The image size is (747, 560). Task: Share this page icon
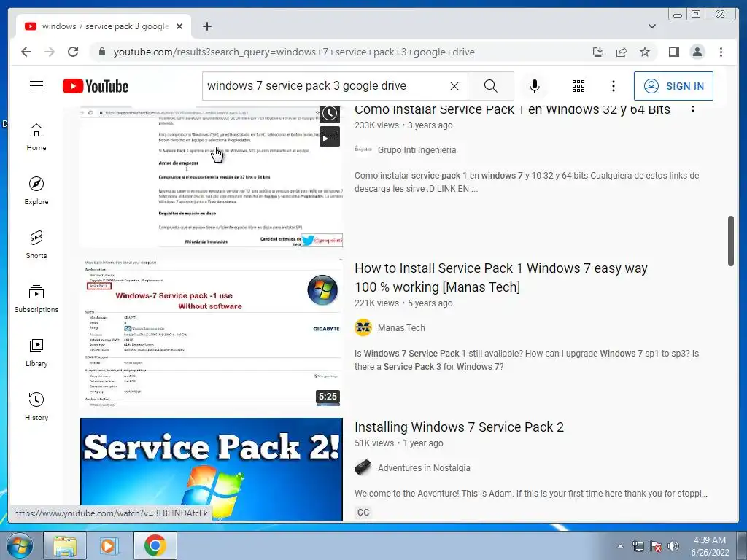click(x=622, y=52)
